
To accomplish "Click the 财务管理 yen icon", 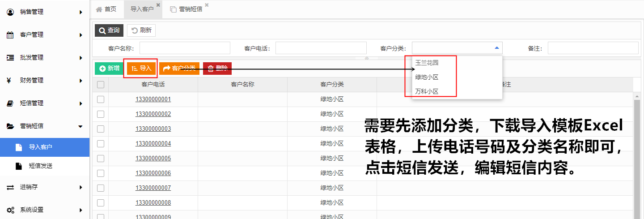I will click(x=9, y=81).
